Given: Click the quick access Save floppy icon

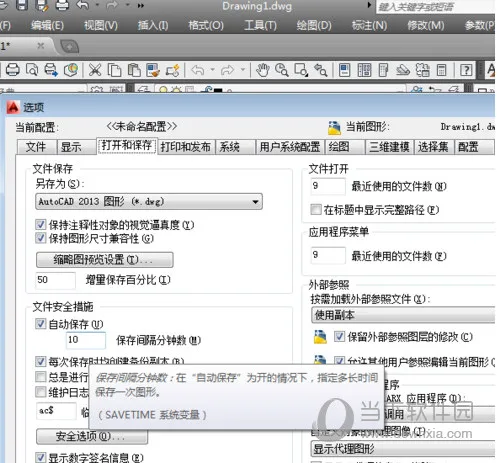Looking at the screenshot, I should [22, 5].
